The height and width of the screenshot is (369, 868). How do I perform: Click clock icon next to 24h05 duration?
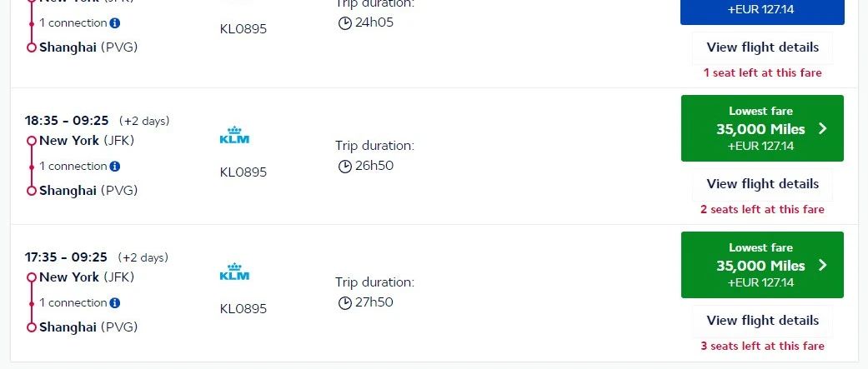345,23
